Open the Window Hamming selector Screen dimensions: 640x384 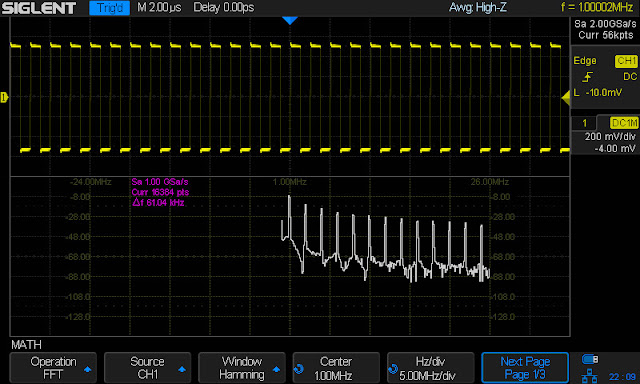point(242,368)
